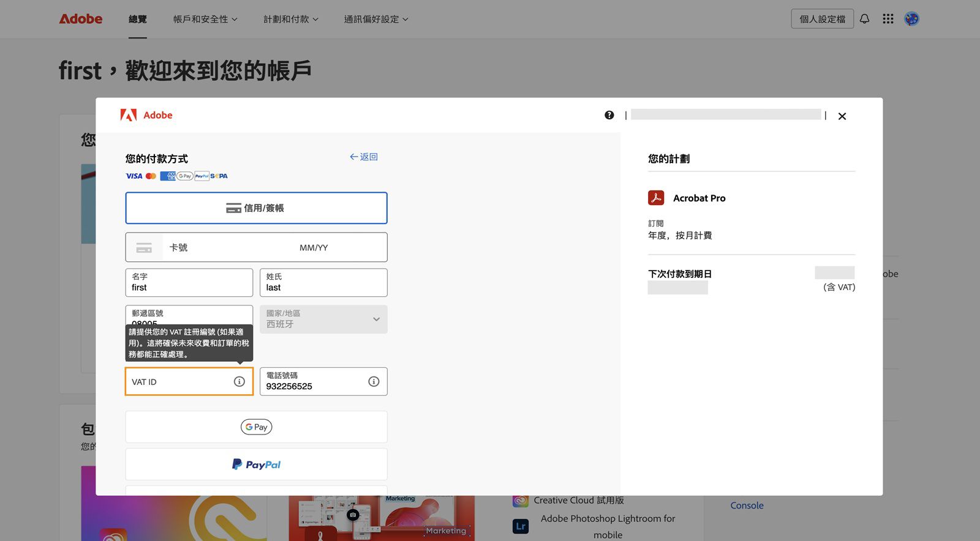Expand the 計劃和付款 menu
Screen dimensions: 980x541
point(291,19)
